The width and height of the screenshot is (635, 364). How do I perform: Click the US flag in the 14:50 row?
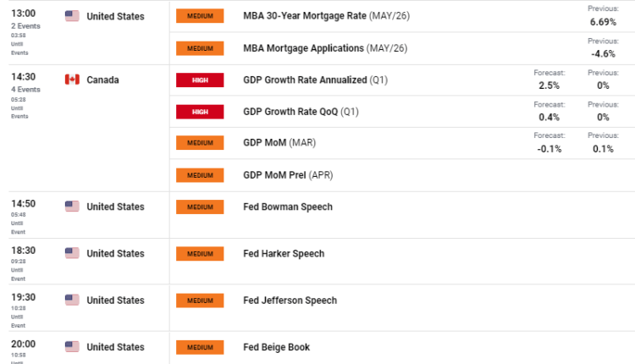tap(72, 207)
